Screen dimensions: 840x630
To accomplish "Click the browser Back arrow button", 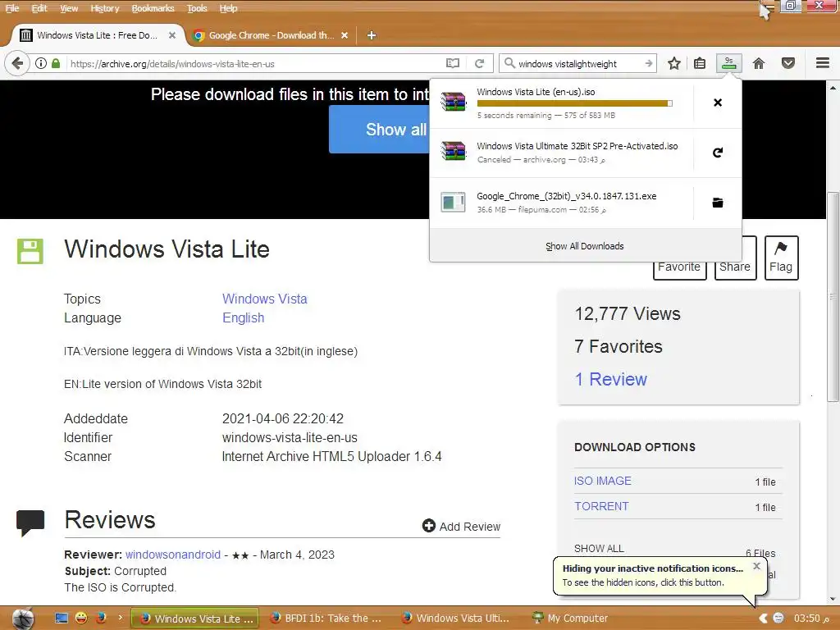I will coord(16,63).
